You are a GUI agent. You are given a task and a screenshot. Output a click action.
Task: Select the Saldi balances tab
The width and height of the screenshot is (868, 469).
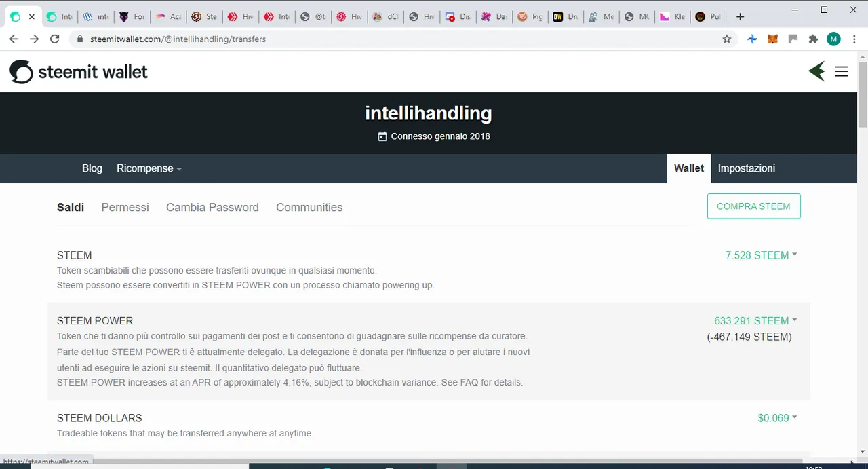click(71, 208)
